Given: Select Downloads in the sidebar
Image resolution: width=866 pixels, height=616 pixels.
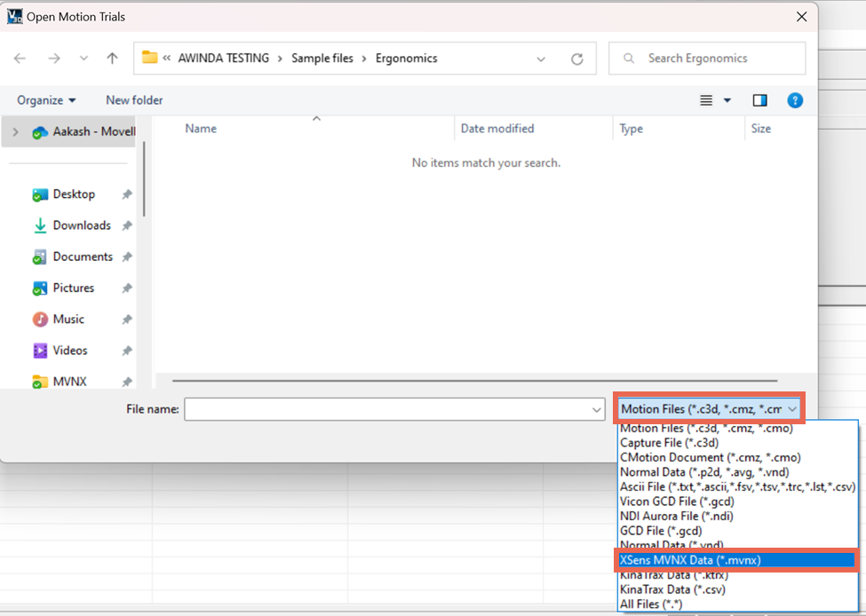Looking at the screenshot, I should (x=80, y=225).
